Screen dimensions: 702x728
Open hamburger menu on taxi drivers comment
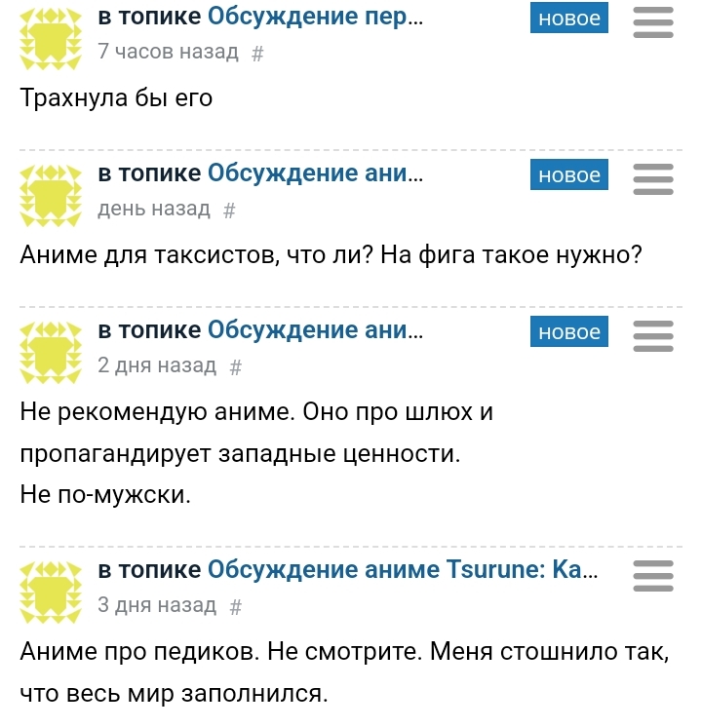653,178
